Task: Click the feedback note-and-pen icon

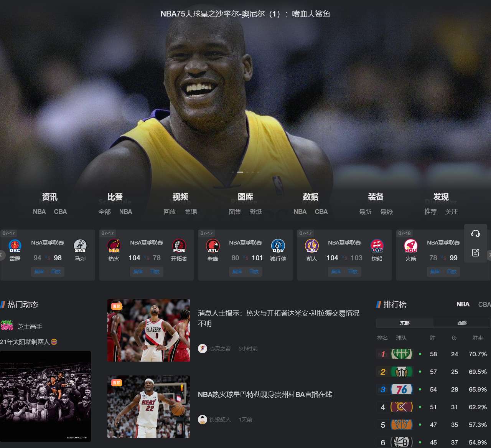Action: [476, 253]
